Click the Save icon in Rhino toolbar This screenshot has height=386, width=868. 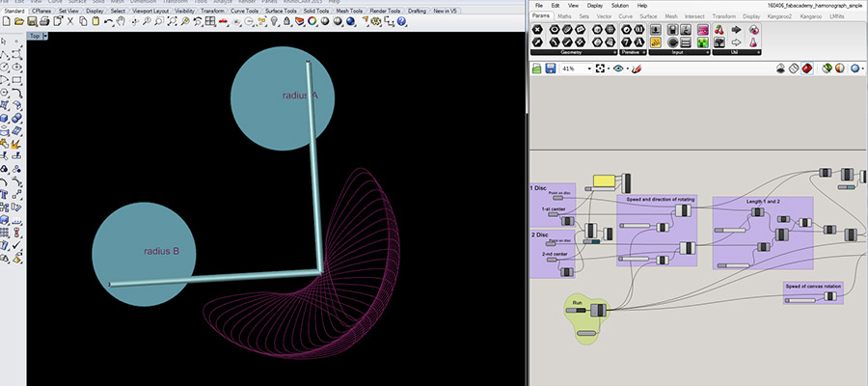point(32,21)
